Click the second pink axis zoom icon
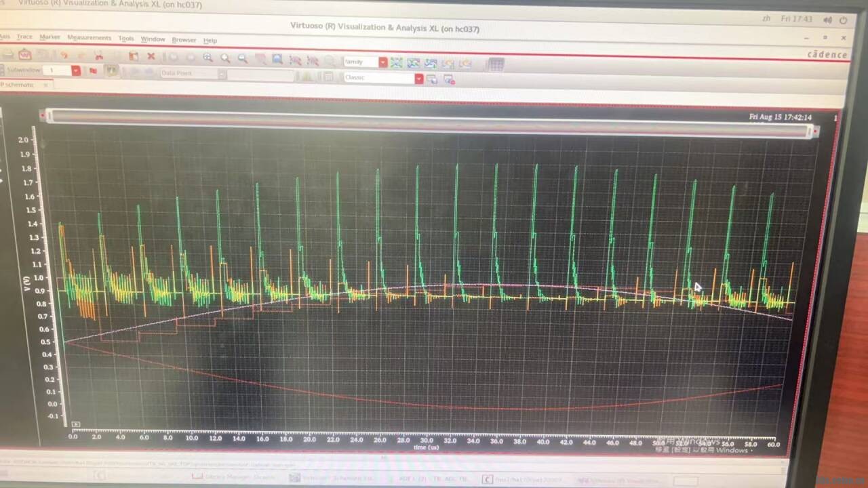The image size is (868, 488). pos(313,61)
